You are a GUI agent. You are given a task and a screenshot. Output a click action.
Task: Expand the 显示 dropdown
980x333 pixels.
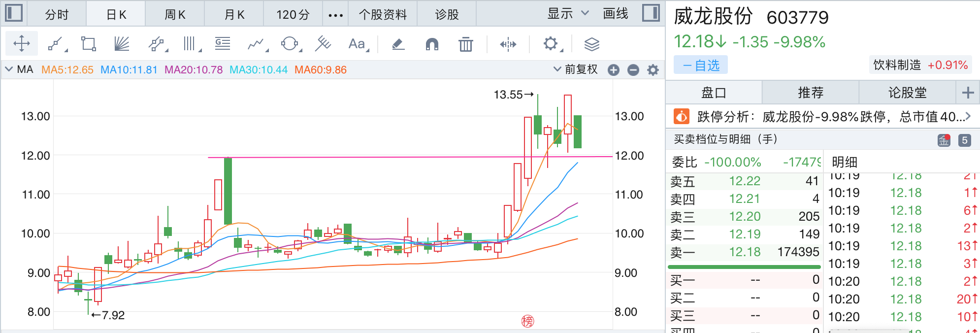click(568, 14)
